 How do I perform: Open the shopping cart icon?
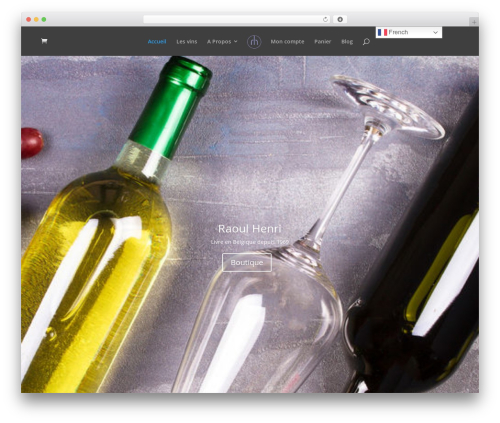(x=44, y=41)
